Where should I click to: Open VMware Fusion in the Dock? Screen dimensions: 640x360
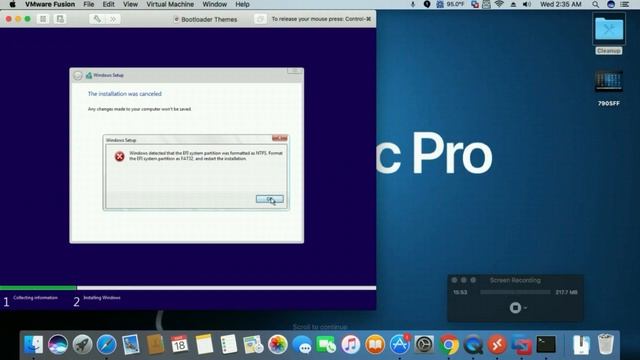pyautogui.click(x=522, y=344)
